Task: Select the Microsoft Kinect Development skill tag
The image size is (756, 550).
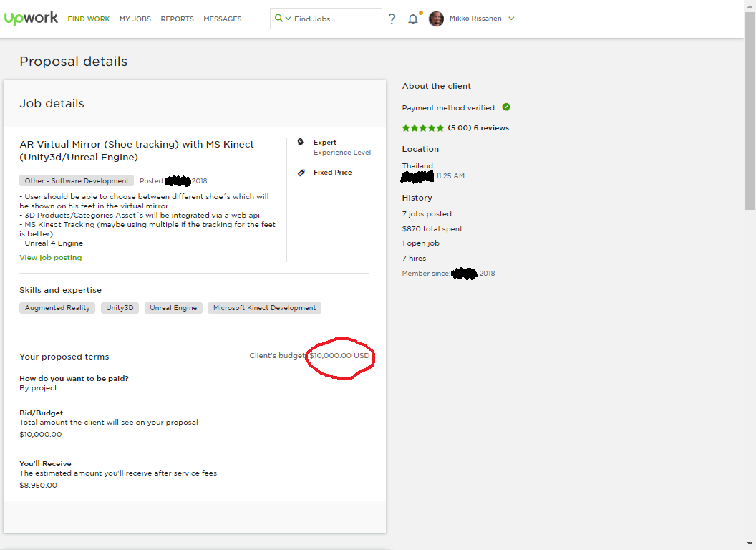Action: (x=265, y=308)
